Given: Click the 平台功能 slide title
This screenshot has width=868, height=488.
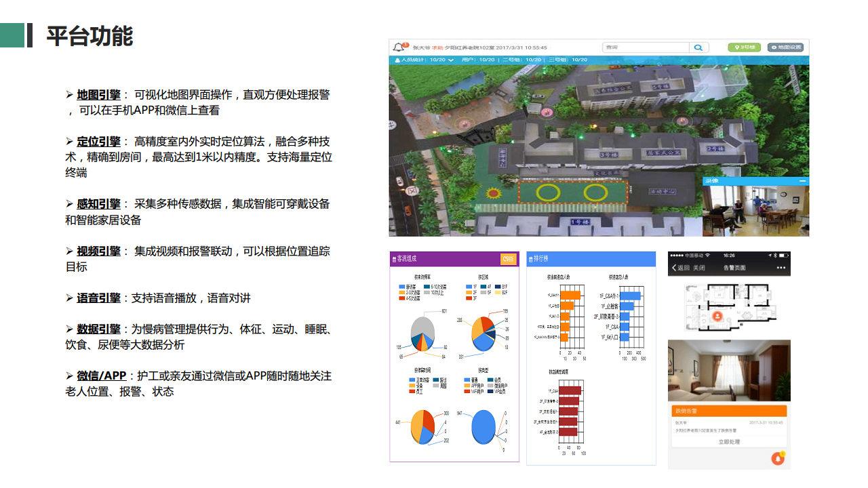Looking at the screenshot, I should [90, 35].
